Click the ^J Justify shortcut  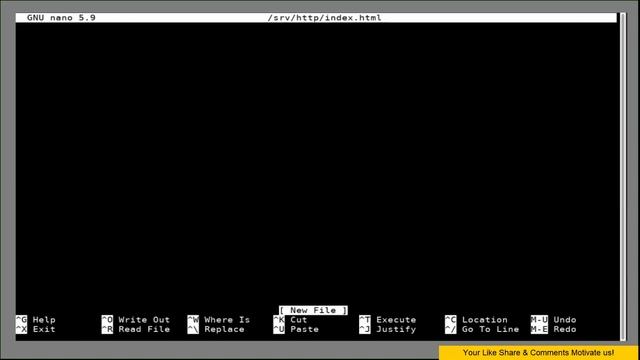pyautogui.click(x=388, y=329)
